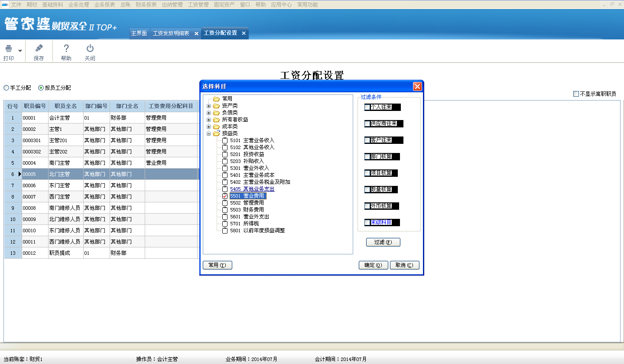Open print options dropdown arrow
This screenshot has width=624, height=364.
20,51
